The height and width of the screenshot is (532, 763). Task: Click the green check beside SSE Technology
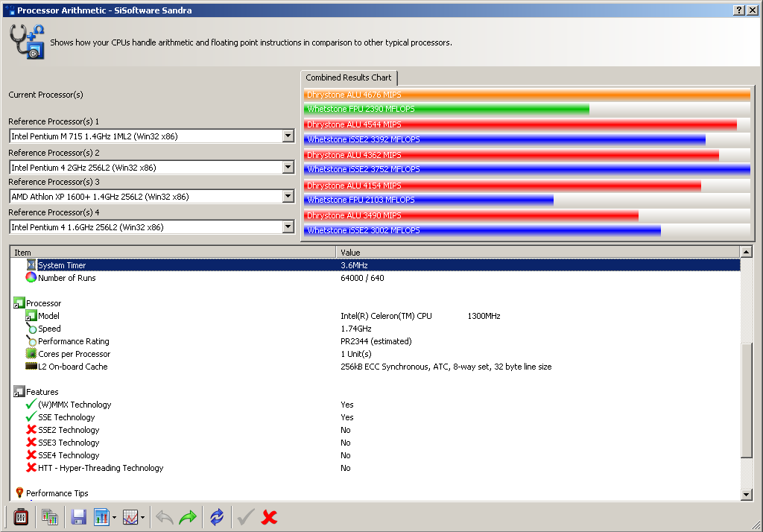click(31, 417)
